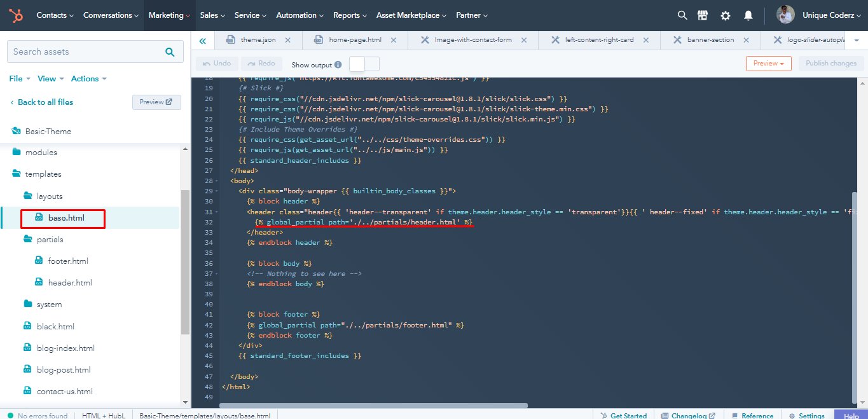Open header.html in the partials folder
Screen dimensions: 868x419
click(x=70, y=283)
